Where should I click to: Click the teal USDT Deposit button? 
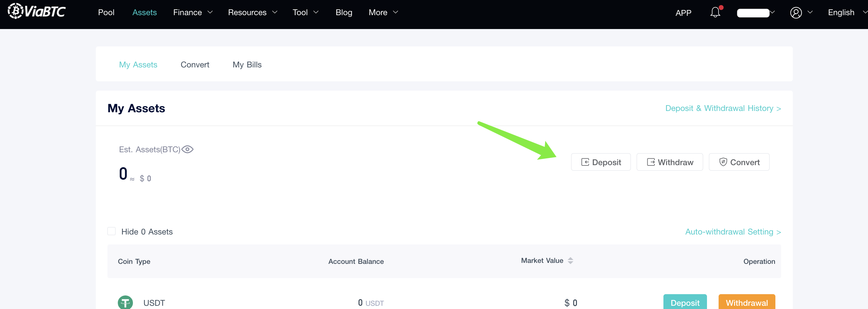685,302
